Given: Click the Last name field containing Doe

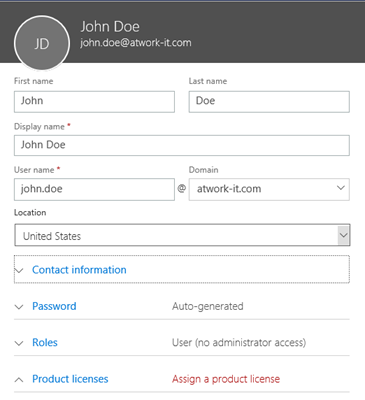Looking at the screenshot, I should (269, 102).
